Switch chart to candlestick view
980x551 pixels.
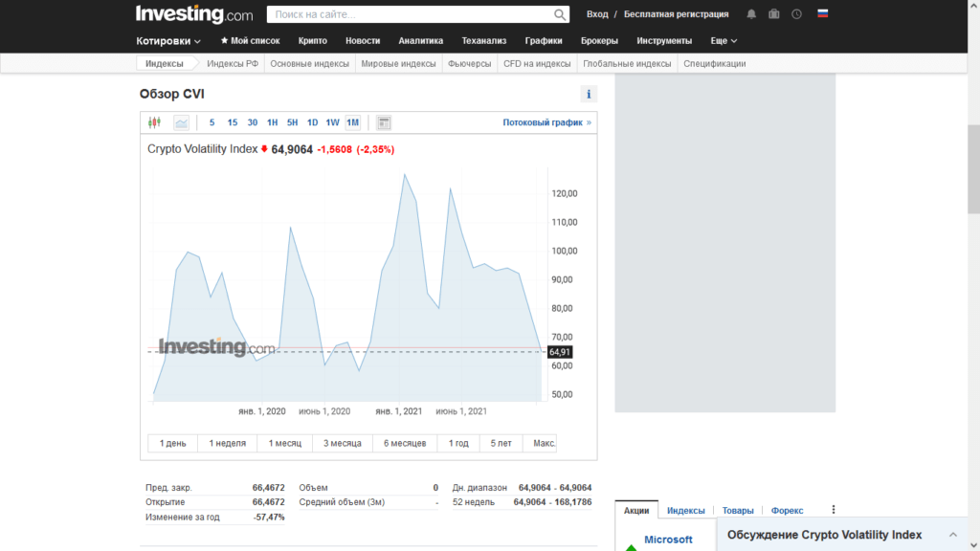click(x=155, y=122)
